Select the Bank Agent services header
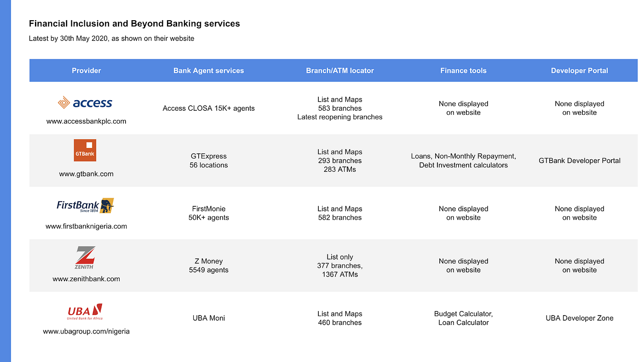 click(x=209, y=71)
